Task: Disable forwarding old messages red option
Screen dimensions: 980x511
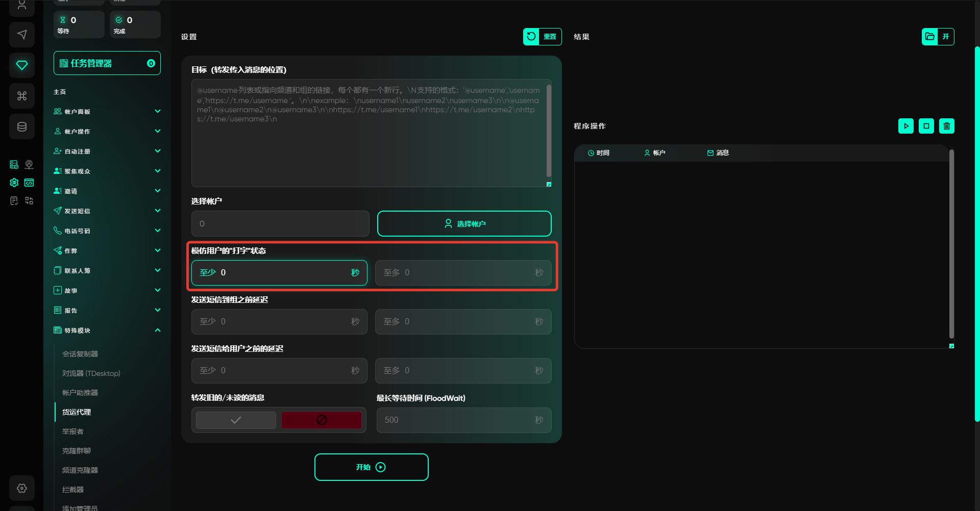Action: tap(322, 420)
